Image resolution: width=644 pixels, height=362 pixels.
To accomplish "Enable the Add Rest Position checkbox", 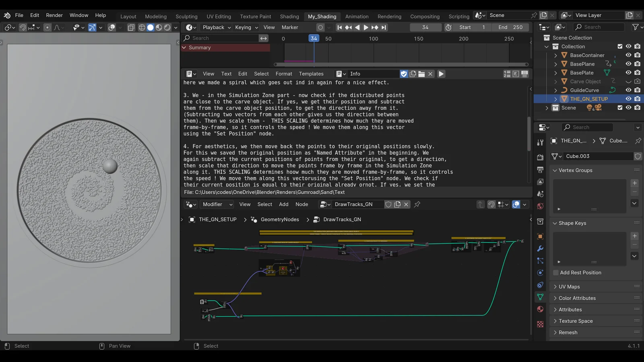I will pos(555,272).
